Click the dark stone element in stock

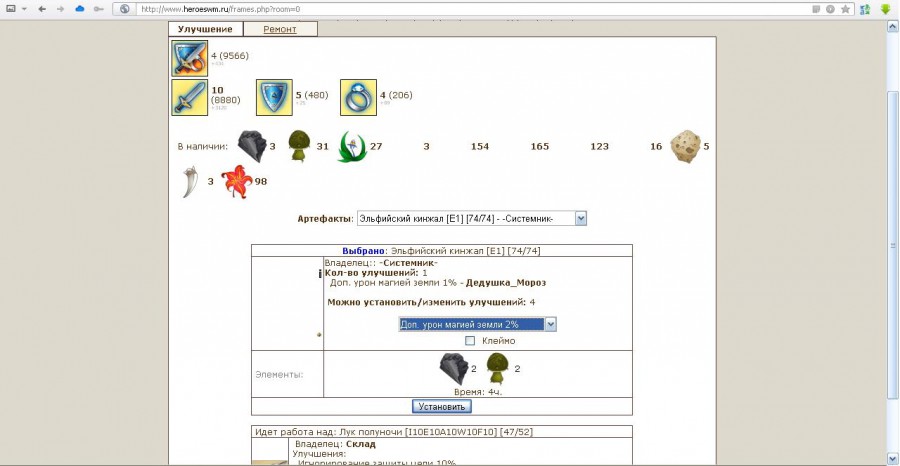coord(253,146)
